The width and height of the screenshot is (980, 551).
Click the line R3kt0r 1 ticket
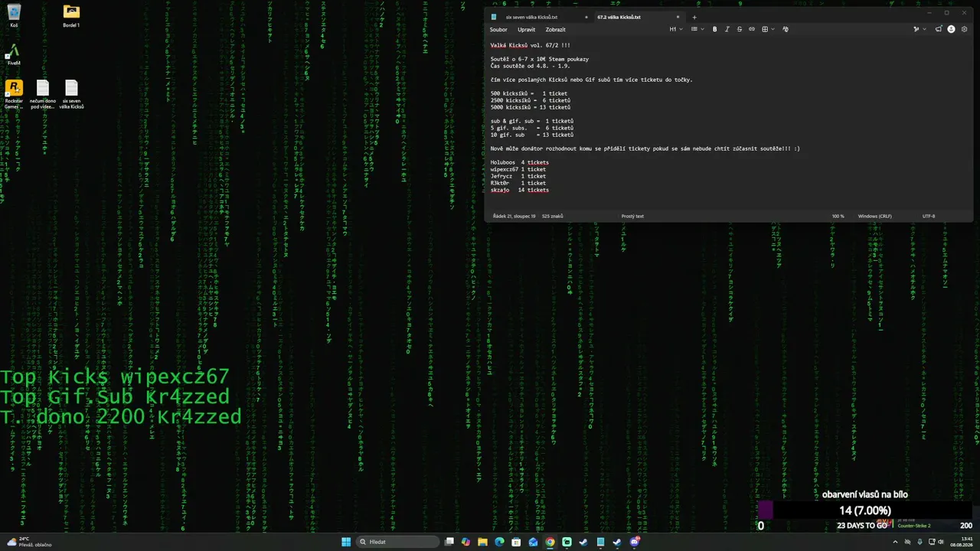click(x=518, y=183)
